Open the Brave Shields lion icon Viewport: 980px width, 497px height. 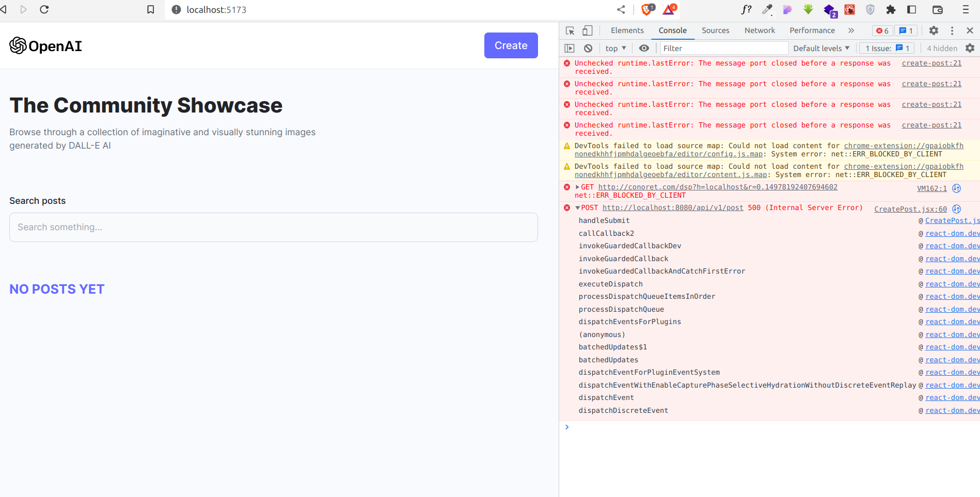[x=647, y=9]
